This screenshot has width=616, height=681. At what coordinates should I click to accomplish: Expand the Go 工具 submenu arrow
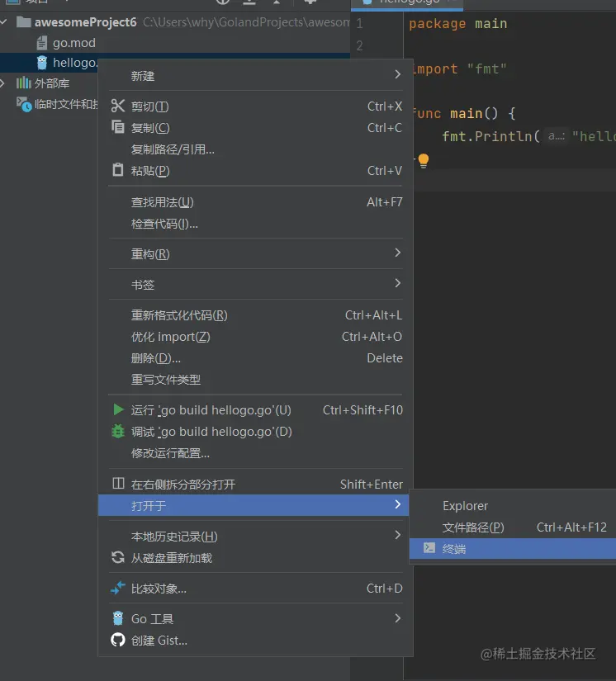point(397,617)
